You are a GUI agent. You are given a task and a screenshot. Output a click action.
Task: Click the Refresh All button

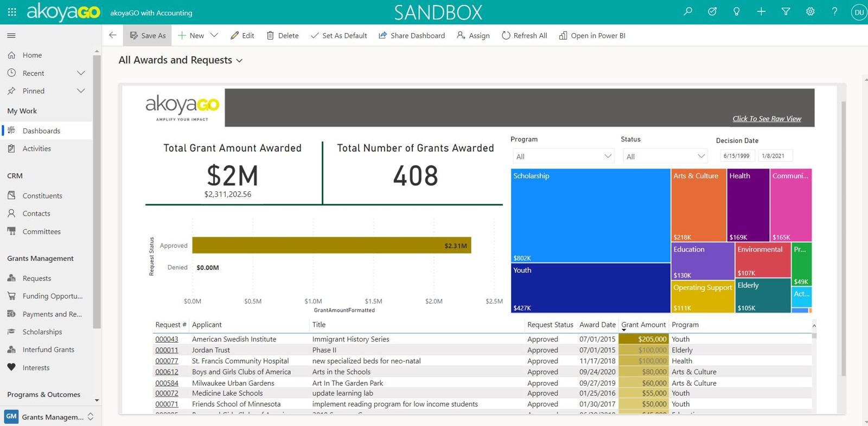coord(524,36)
